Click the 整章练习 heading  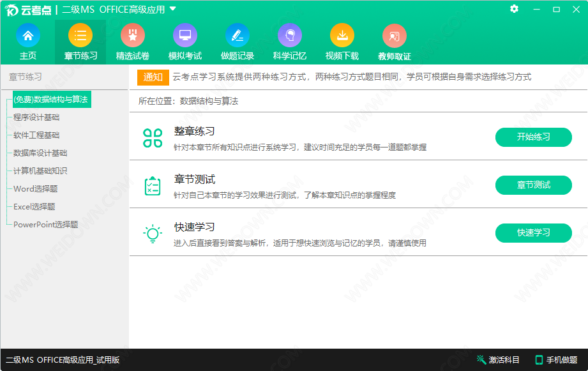click(x=194, y=132)
